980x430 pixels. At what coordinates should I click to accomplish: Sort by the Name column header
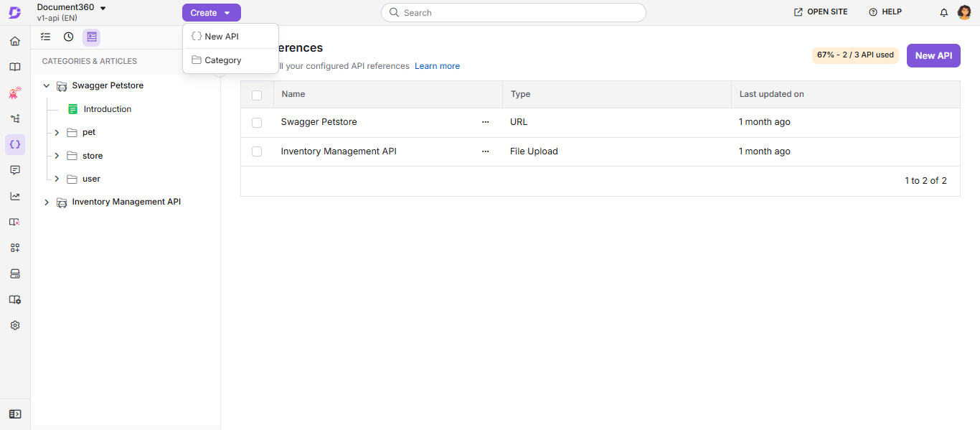coord(293,94)
